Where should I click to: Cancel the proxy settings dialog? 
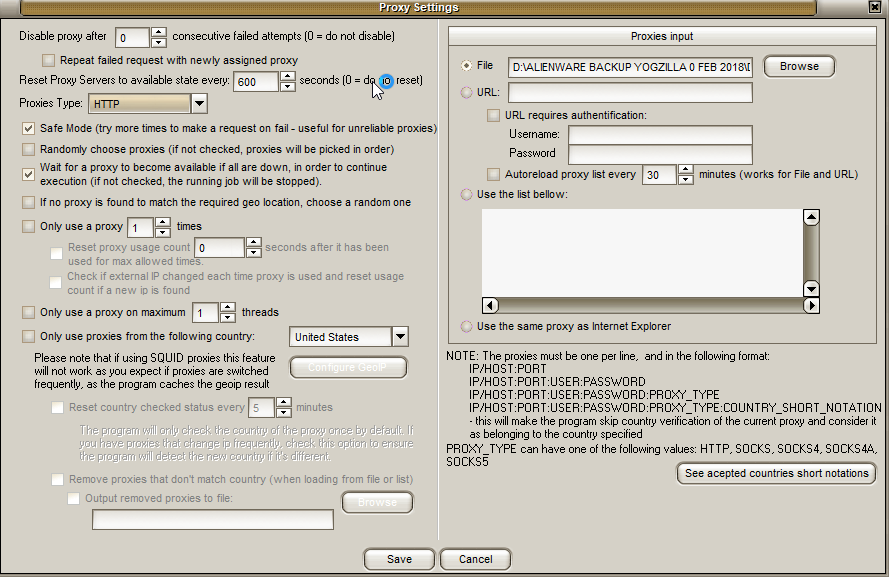(476, 559)
